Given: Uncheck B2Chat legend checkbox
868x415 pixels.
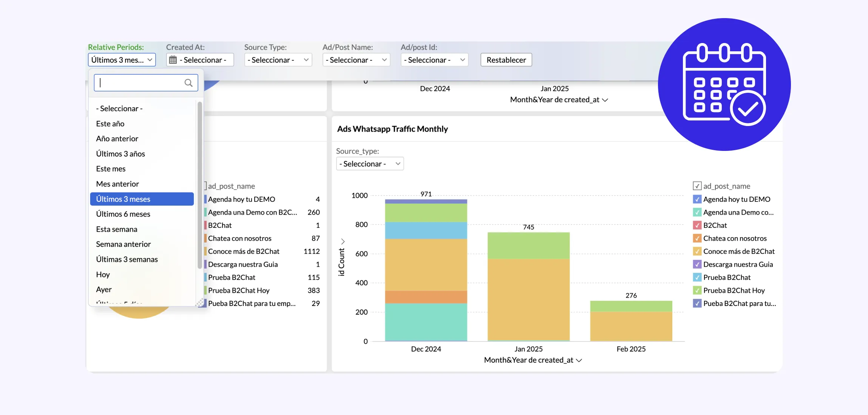Looking at the screenshot, I should pos(697,225).
